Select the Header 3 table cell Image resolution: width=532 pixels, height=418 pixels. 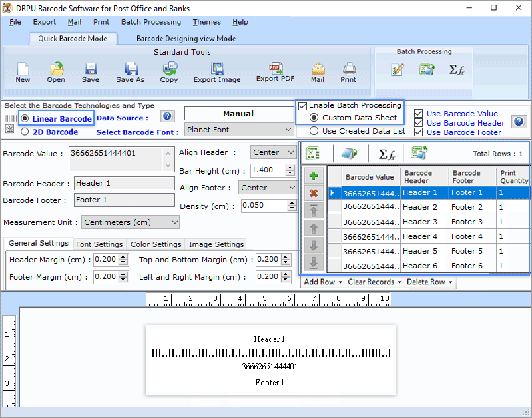pyautogui.click(x=424, y=222)
